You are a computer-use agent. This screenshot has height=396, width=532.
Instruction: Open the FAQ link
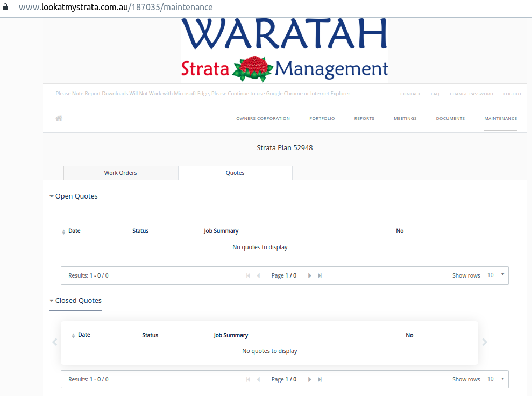(435, 94)
